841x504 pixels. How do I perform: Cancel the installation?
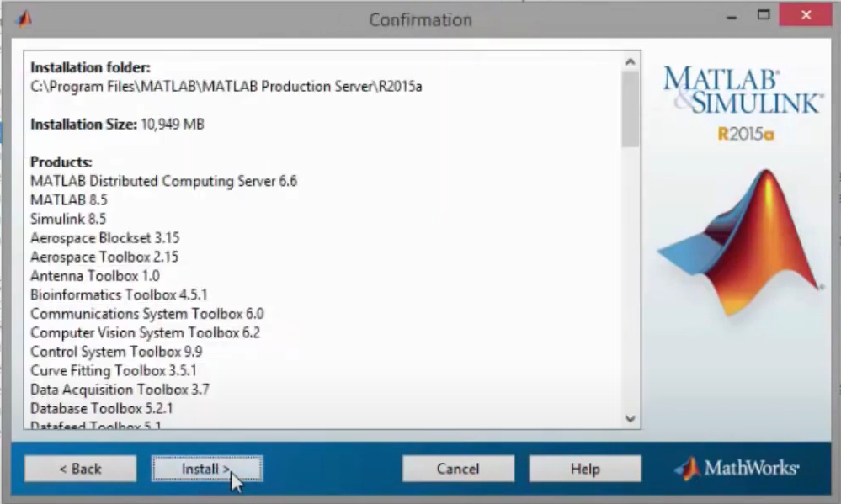coord(458,469)
